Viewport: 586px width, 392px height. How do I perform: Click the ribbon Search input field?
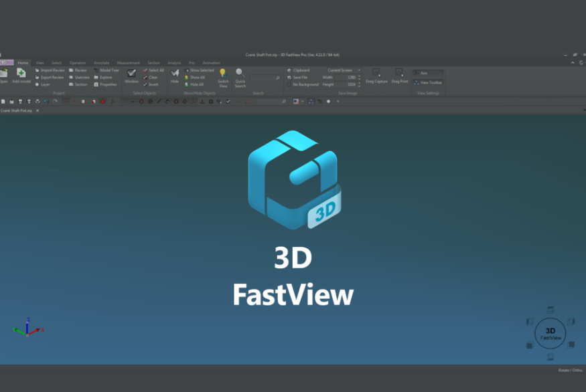pos(265,78)
